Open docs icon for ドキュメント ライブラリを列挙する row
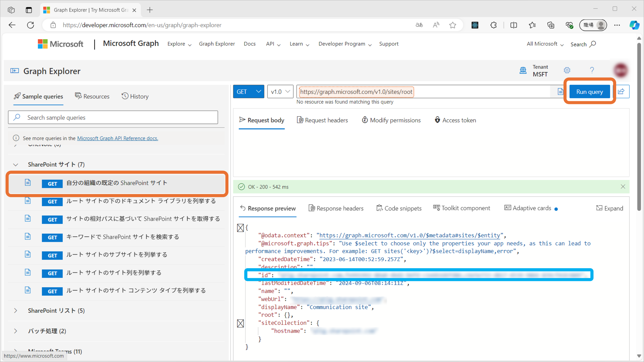The height and width of the screenshot is (362, 644). tap(28, 200)
